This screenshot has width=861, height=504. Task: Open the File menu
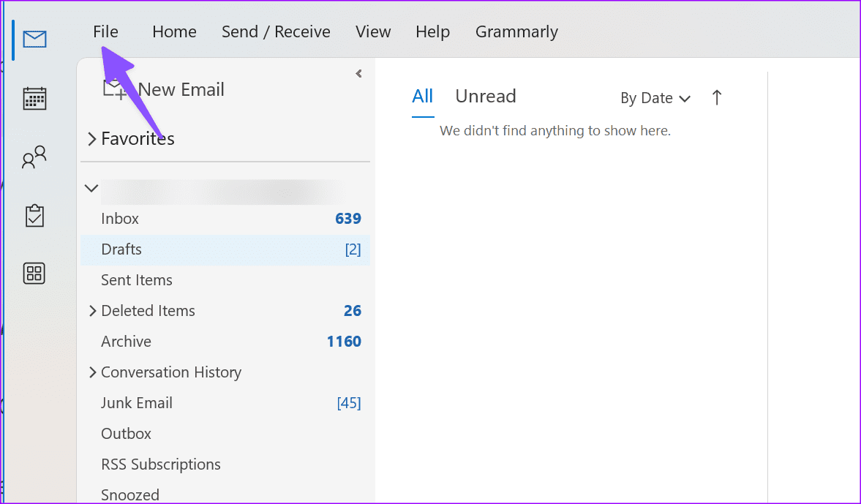tap(105, 31)
